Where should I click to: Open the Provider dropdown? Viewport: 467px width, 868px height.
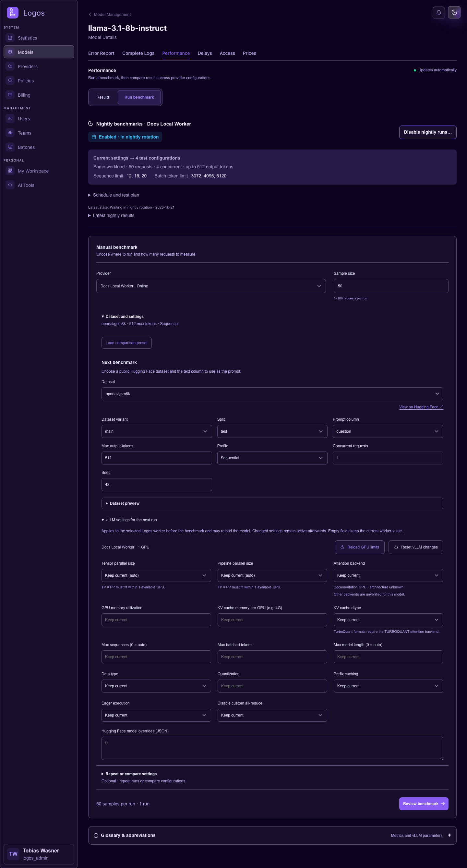coord(211,286)
